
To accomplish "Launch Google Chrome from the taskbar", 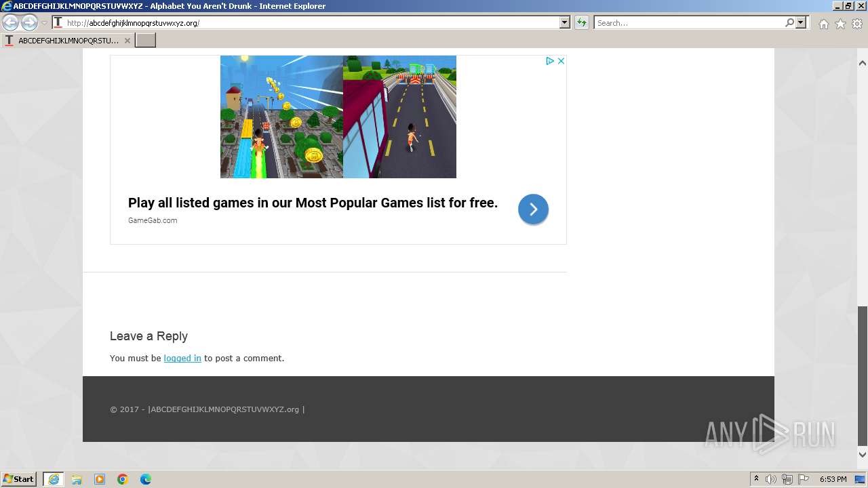I will [123, 479].
